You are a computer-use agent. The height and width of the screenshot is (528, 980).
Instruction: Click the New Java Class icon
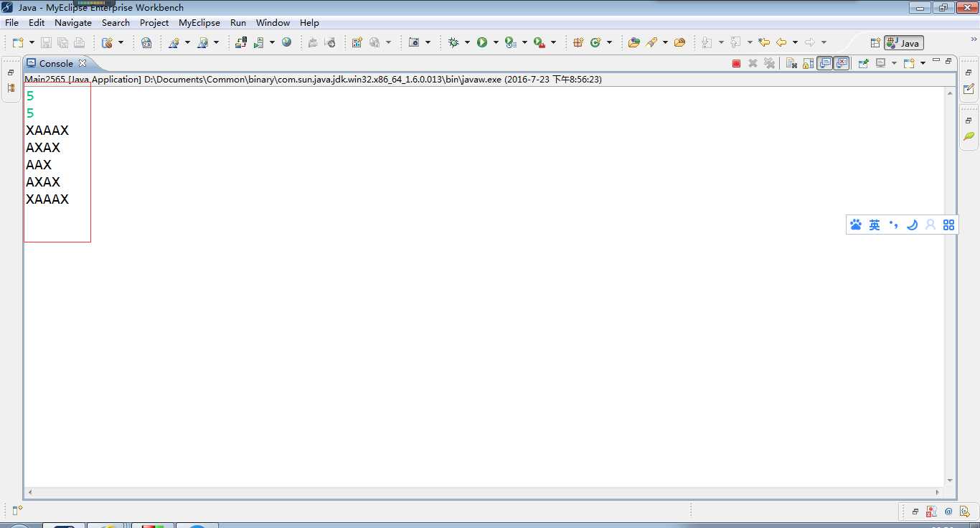tap(595, 42)
